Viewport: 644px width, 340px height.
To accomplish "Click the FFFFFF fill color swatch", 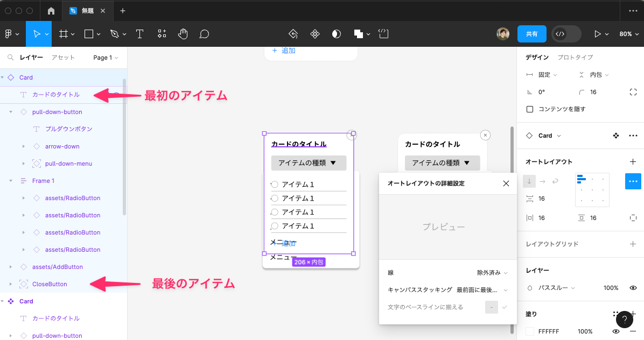I will point(530,331).
